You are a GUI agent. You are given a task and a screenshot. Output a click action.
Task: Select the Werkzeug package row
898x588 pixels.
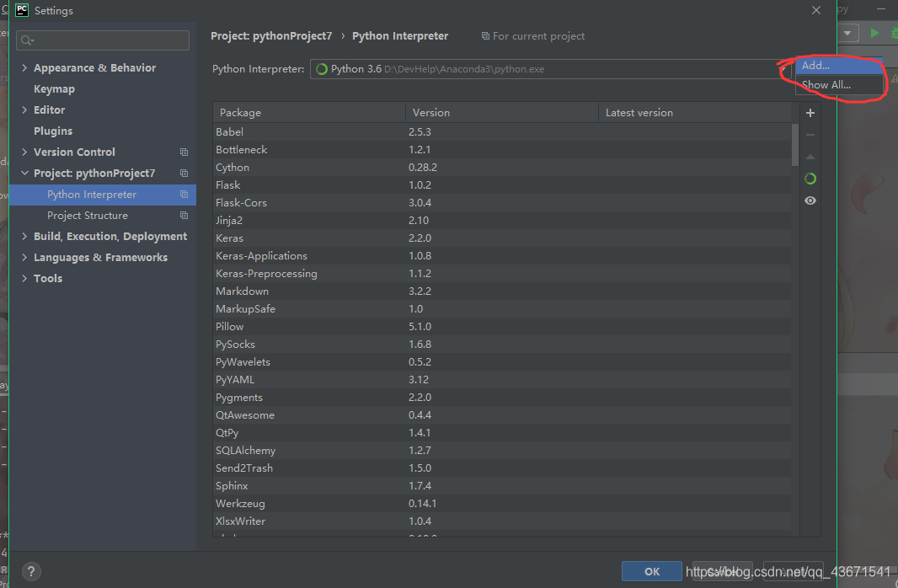[x=502, y=503]
